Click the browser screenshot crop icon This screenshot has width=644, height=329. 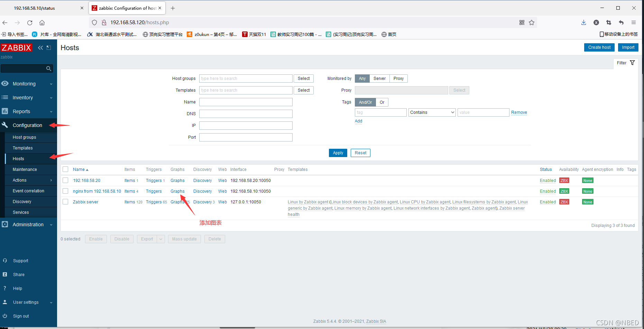pyautogui.click(x=609, y=22)
